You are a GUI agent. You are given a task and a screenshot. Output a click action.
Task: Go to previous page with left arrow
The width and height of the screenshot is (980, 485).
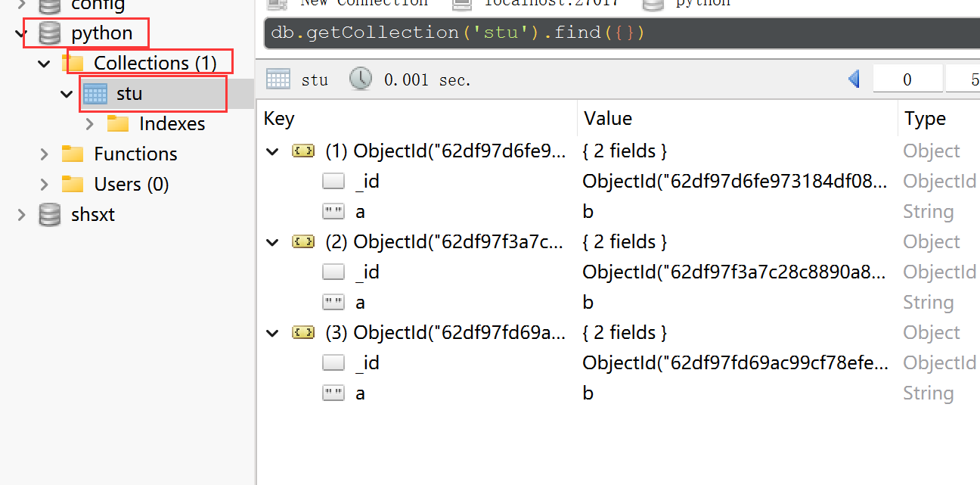(x=854, y=79)
